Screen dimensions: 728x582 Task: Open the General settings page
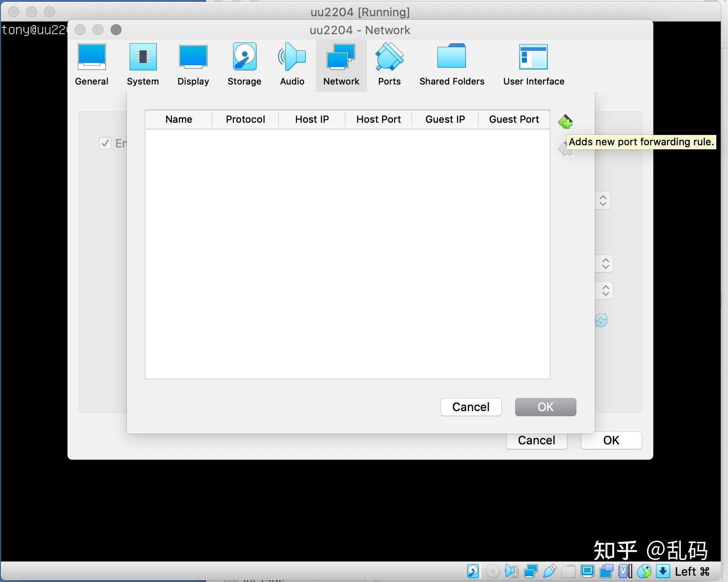[91, 63]
